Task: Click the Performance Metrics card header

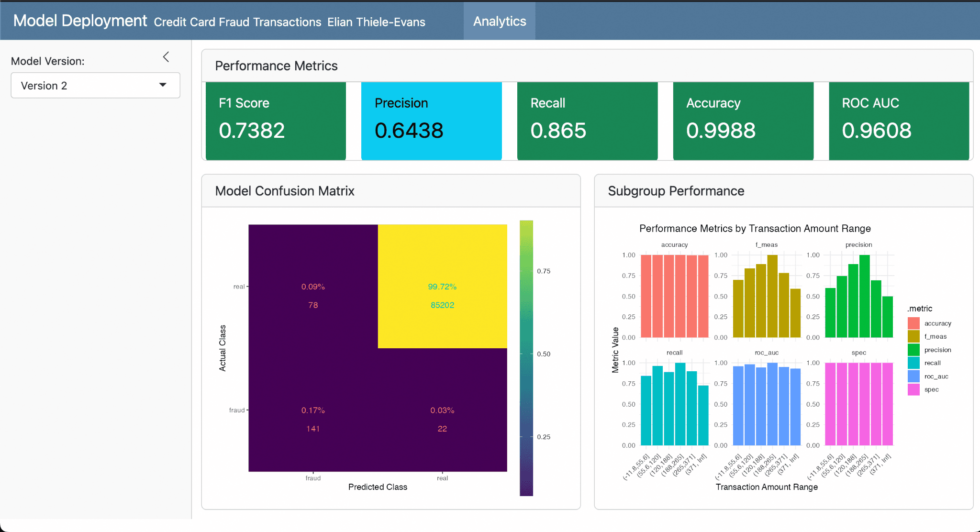Action: (x=587, y=66)
